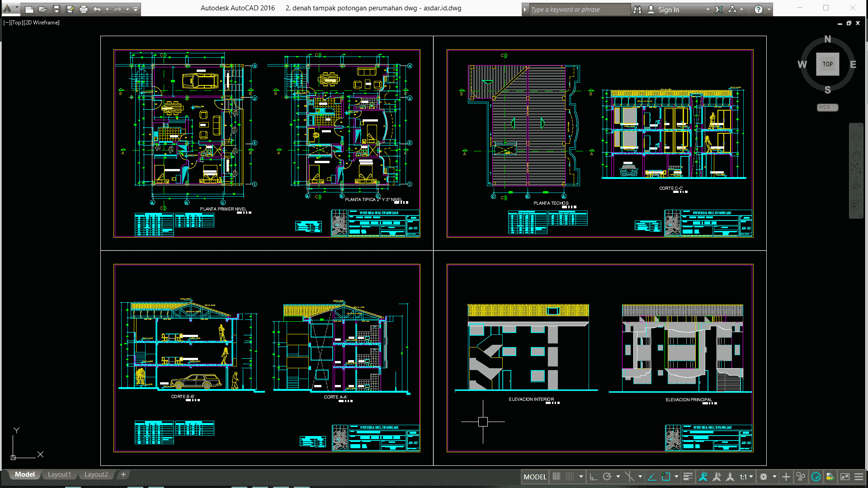Open the AutoCAD application menu button
Viewport: 868px width, 488px height.
[x=10, y=8]
